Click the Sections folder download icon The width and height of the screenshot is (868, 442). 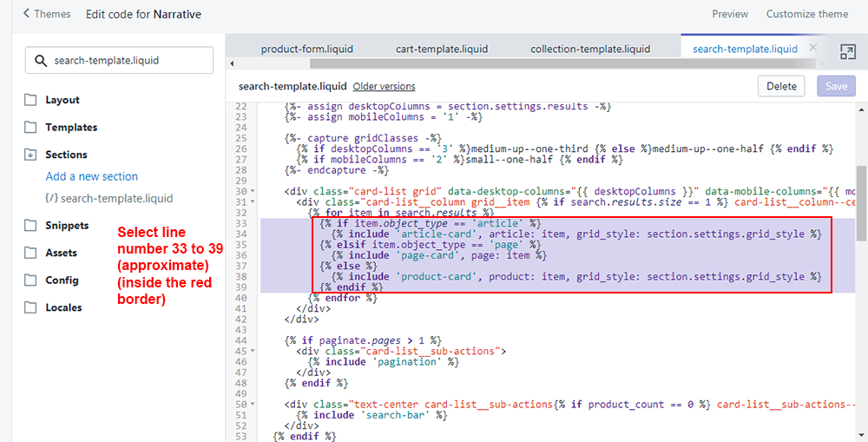[x=30, y=155]
